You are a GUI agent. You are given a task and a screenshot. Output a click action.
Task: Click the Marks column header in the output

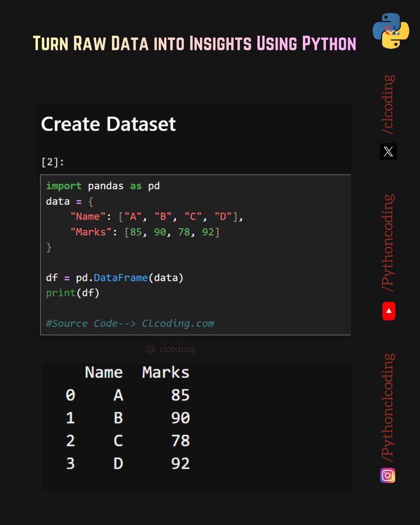click(165, 372)
